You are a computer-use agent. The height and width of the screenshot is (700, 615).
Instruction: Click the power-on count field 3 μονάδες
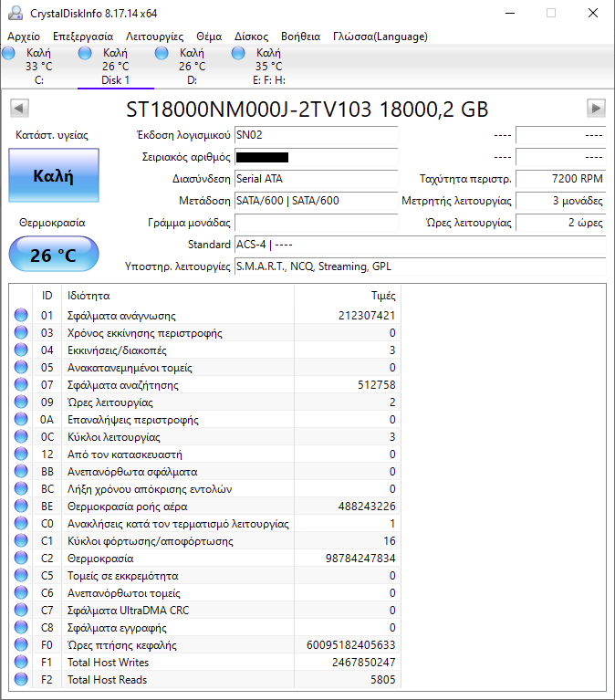(560, 201)
